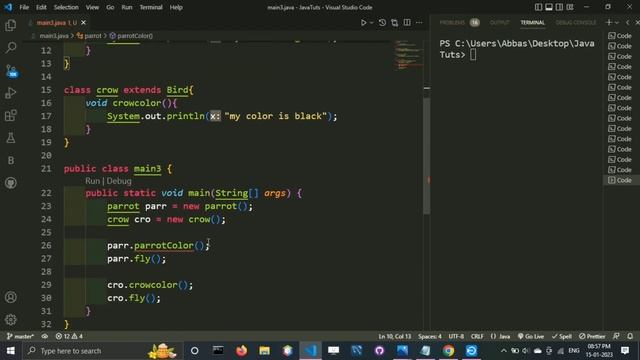Switch to the Debug Console tab
640x360 pixels.
click(576, 22)
